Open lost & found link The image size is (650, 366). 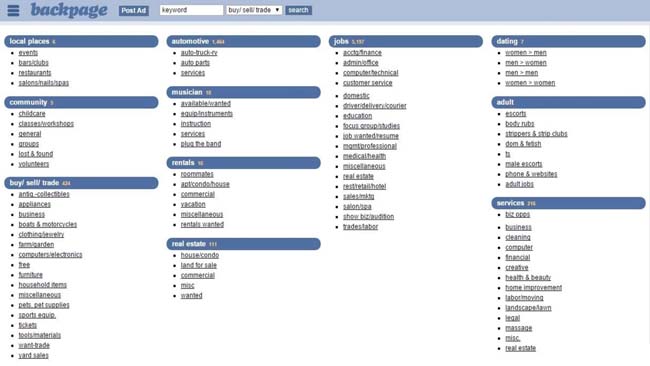tap(36, 154)
